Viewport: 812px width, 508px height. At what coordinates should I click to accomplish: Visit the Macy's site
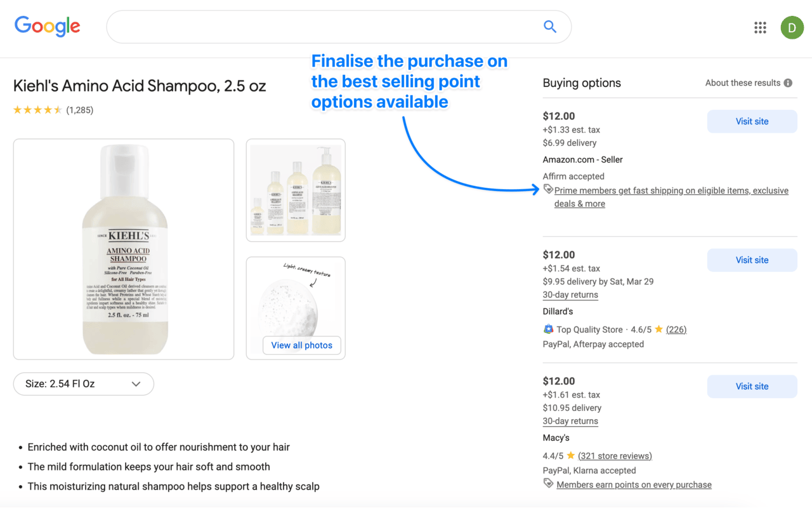point(752,386)
